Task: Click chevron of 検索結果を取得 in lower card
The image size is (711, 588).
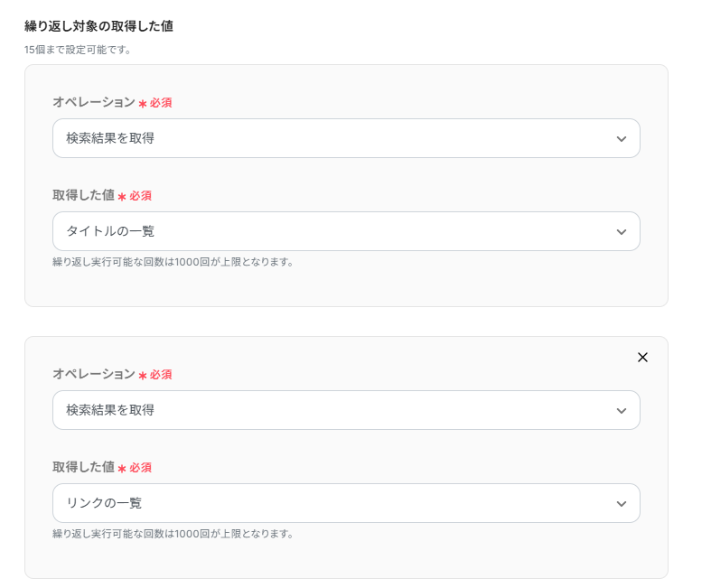Action: (x=621, y=410)
